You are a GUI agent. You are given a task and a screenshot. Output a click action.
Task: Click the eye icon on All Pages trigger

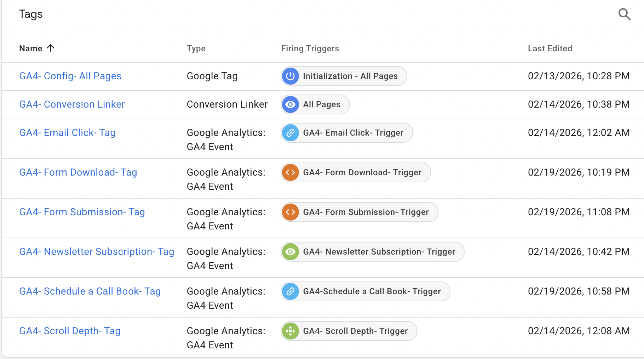pyautogui.click(x=290, y=104)
